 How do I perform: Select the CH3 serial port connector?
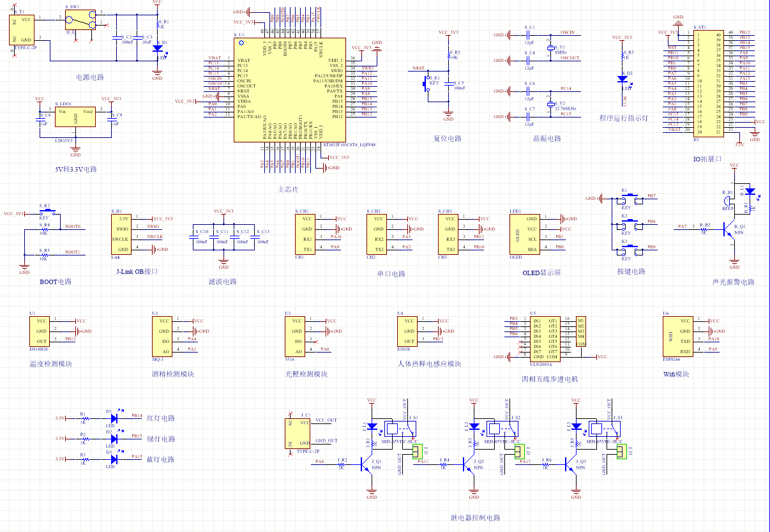point(448,234)
